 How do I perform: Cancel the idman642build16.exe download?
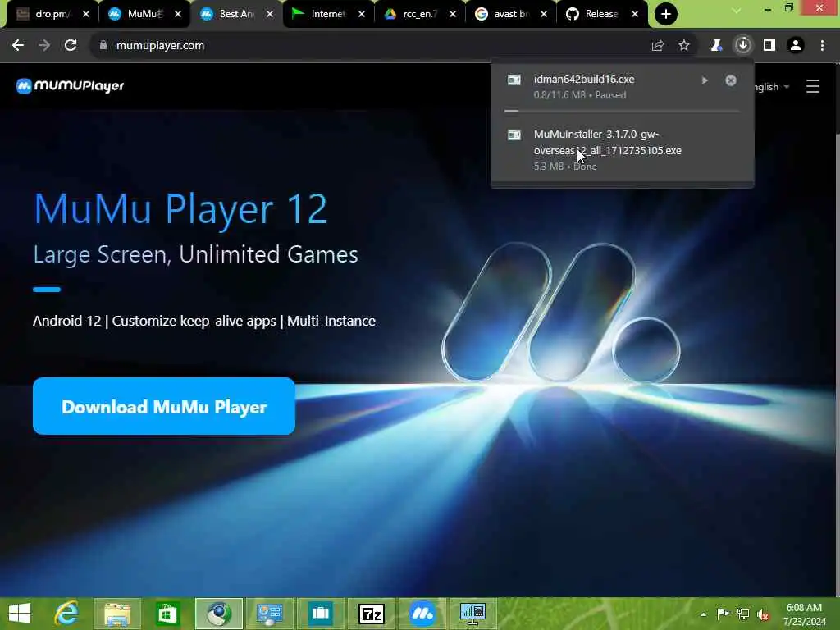click(731, 80)
